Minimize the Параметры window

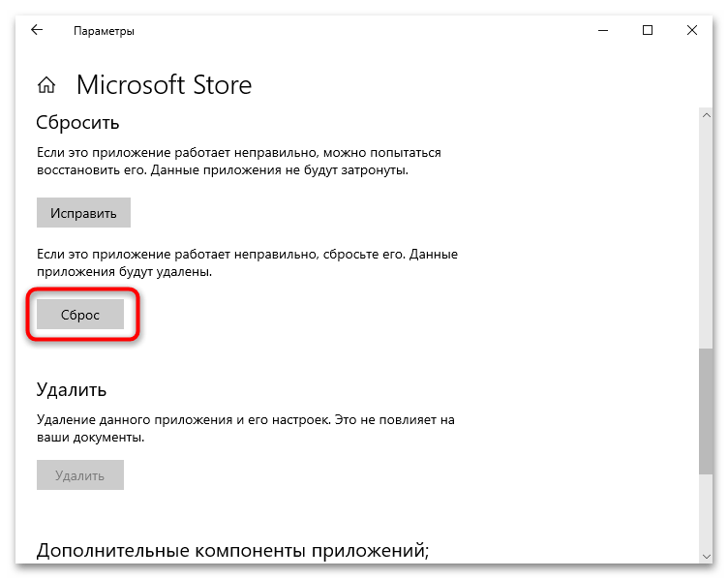(x=603, y=31)
